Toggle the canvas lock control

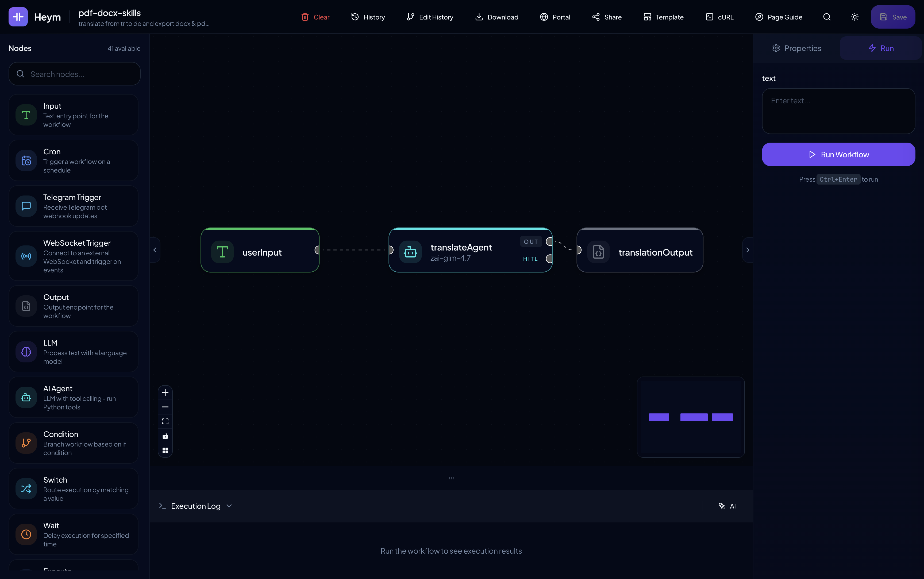coord(165,436)
